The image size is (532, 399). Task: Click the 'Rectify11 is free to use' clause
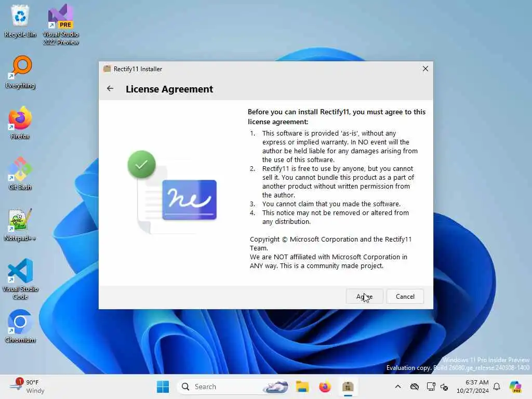[338, 182]
